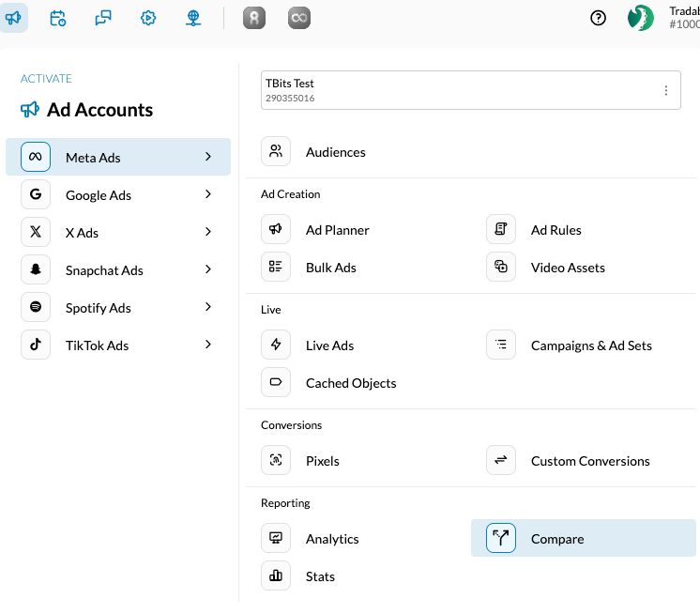The height and width of the screenshot is (614, 700).
Task: Click the user profile avatar
Action: click(641, 18)
